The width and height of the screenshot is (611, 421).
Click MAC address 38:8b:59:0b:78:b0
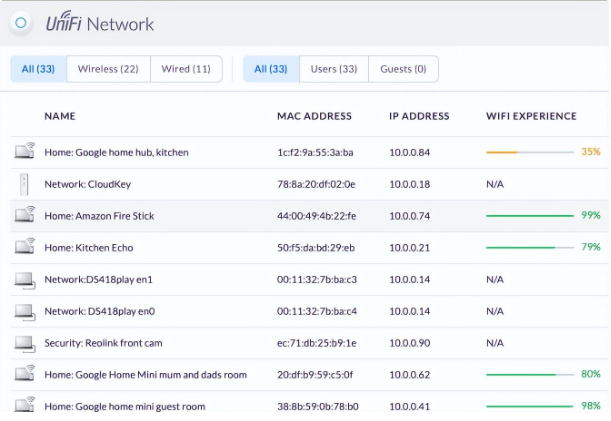pyautogui.click(x=318, y=407)
